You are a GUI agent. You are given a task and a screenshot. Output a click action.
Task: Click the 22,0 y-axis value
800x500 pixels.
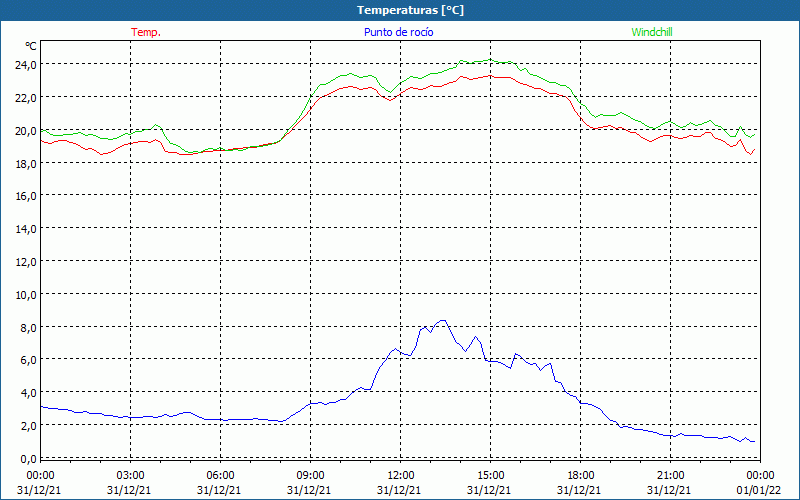[26, 98]
